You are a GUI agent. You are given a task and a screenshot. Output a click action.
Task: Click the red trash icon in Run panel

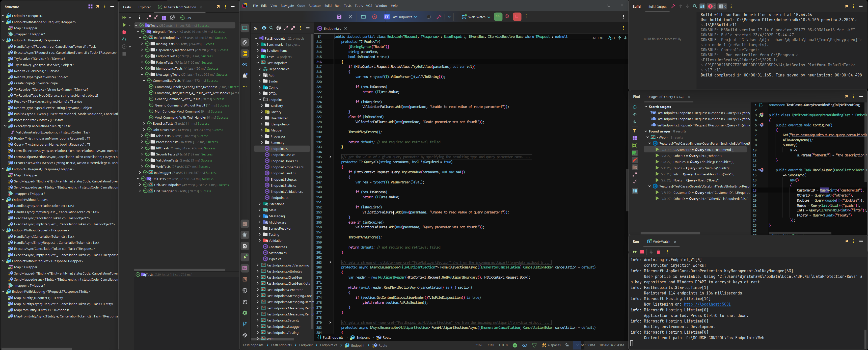658,252
